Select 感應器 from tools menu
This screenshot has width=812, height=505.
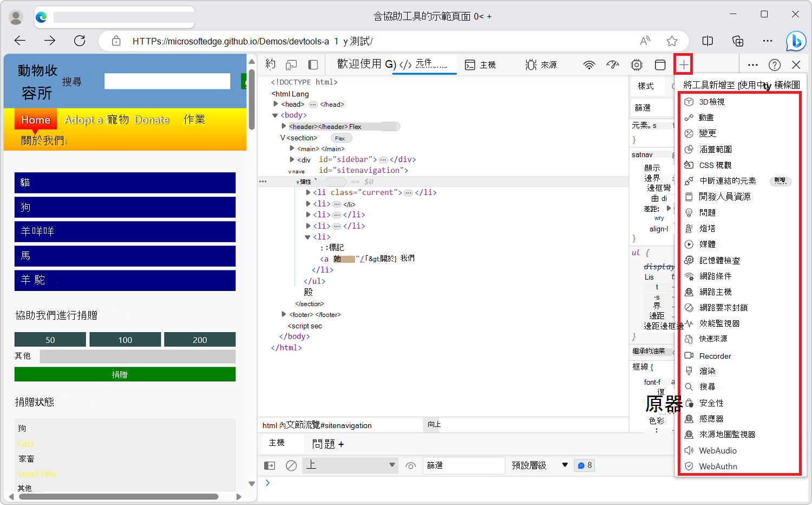coord(739,419)
